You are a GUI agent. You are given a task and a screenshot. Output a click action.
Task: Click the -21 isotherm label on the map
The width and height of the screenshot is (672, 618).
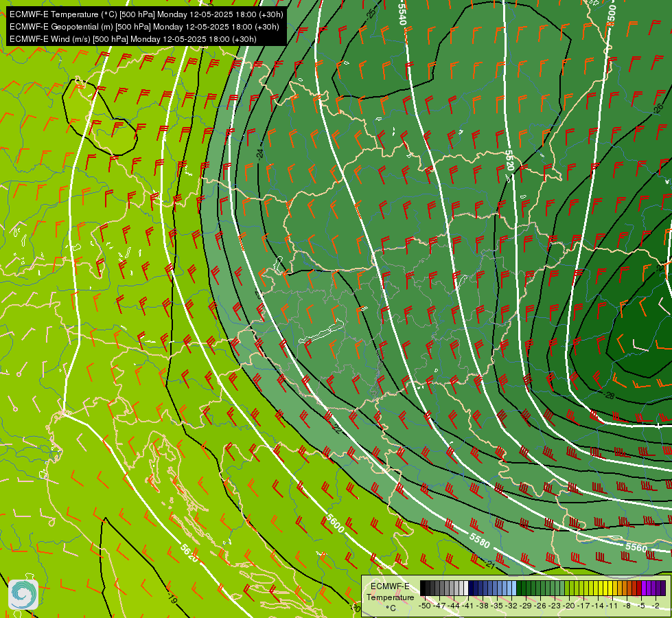point(490,565)
